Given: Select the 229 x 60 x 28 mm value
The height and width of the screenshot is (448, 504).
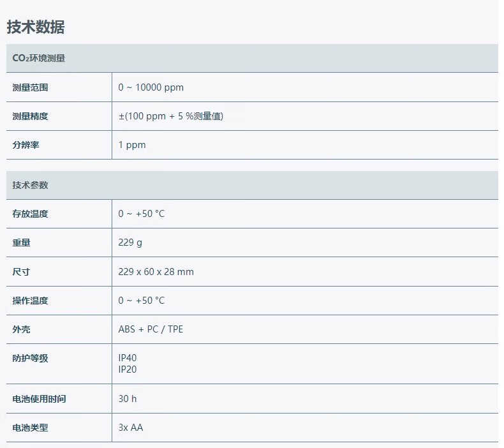Looking at the screenshot, I should pos(156,272).
